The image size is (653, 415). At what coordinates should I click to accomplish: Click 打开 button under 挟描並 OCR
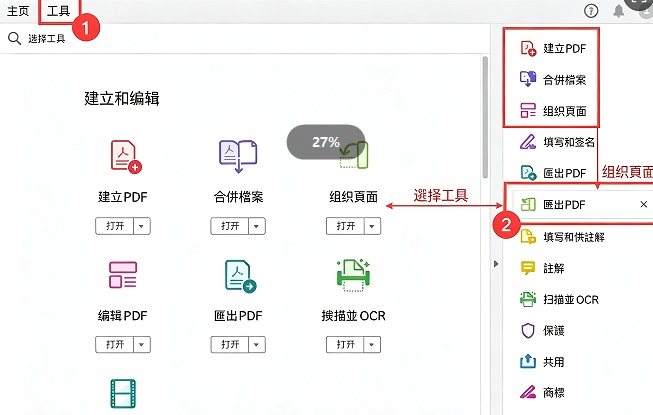345,345
